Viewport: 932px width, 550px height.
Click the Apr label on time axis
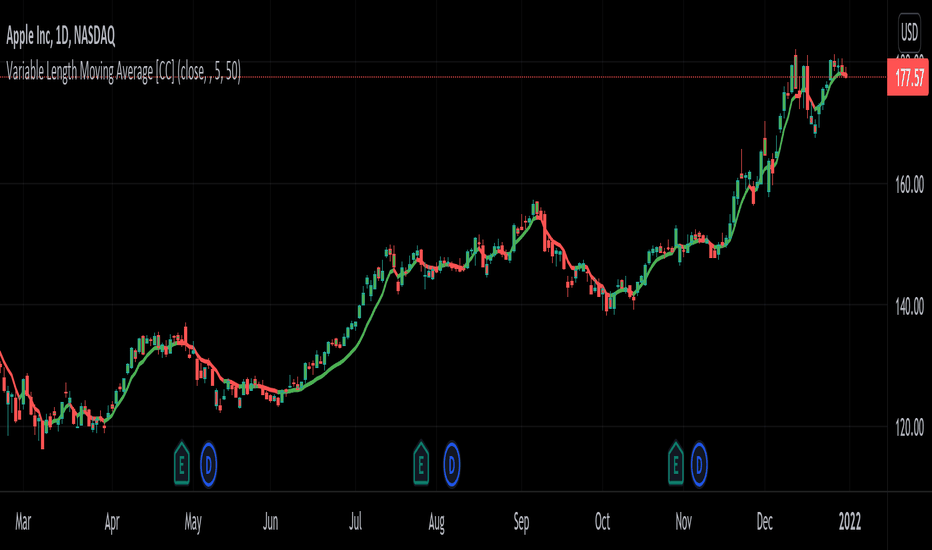(x=112, y=522)
